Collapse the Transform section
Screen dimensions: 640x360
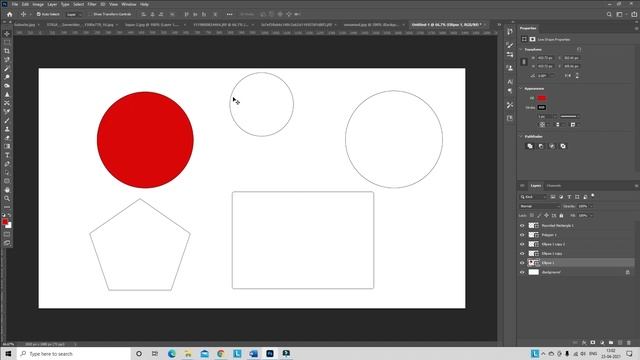pos(521,49)
